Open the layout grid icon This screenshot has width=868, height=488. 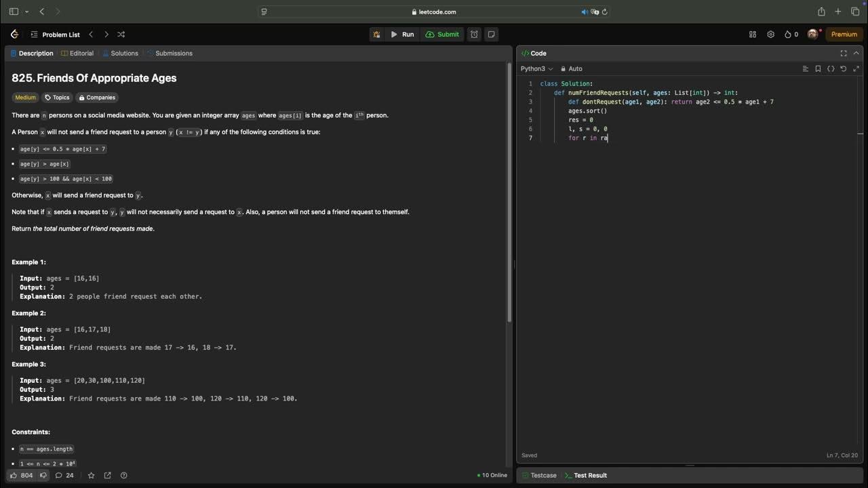click(x=752, y=35)
